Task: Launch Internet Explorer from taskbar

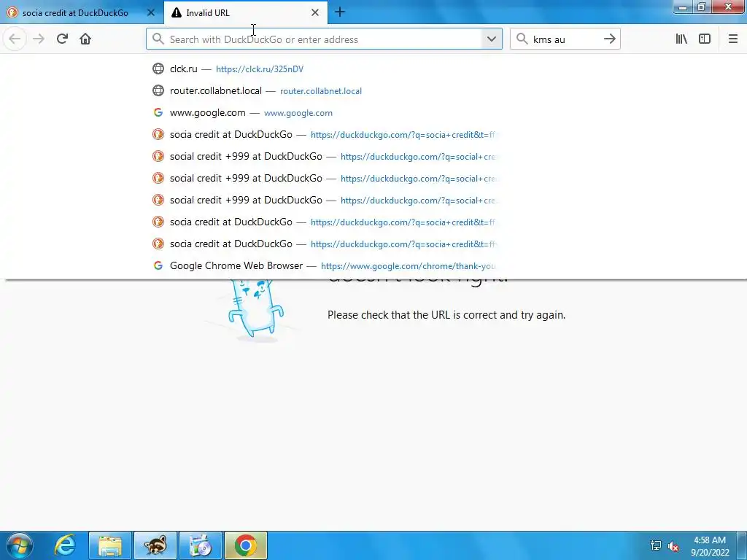Action: [65, 545]
